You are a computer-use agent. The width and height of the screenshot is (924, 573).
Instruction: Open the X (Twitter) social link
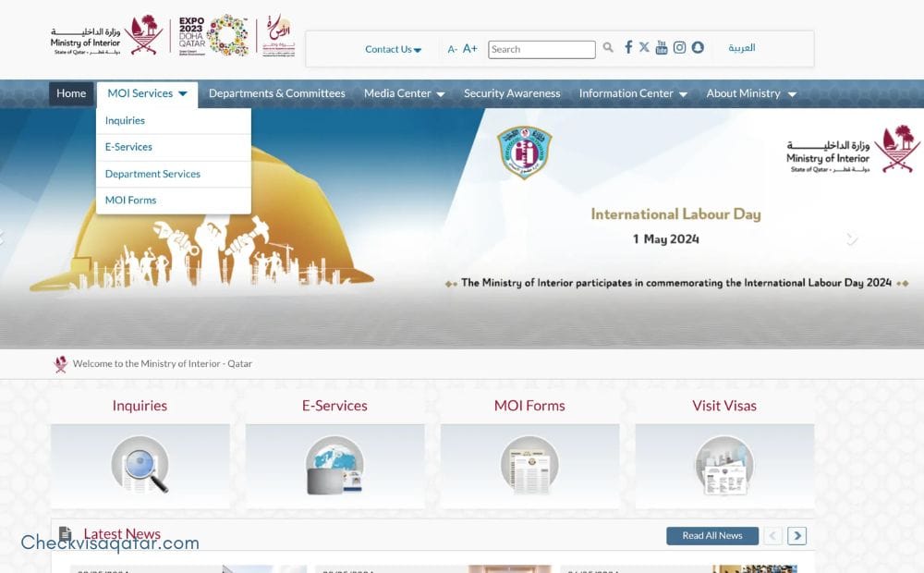644,48
